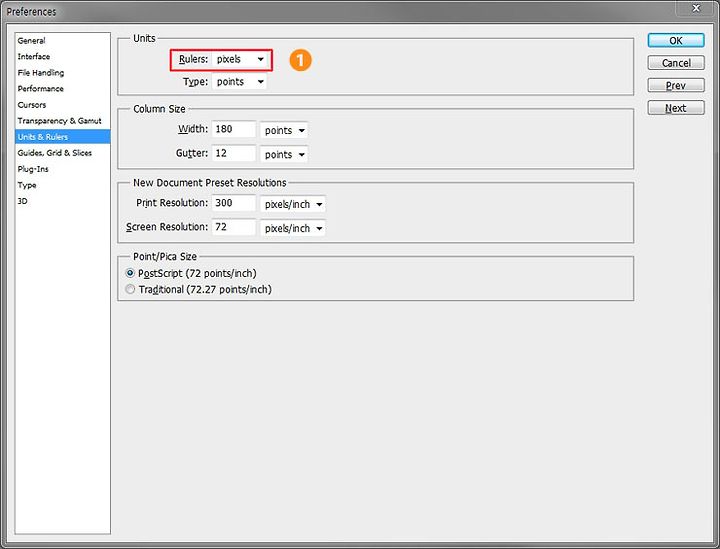Open the Gutter units dropdown

click(x=284, y=155)
